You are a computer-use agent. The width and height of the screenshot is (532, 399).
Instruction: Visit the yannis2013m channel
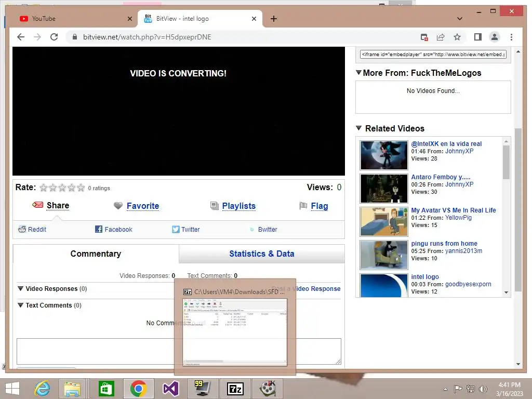[x=463, y=251]
